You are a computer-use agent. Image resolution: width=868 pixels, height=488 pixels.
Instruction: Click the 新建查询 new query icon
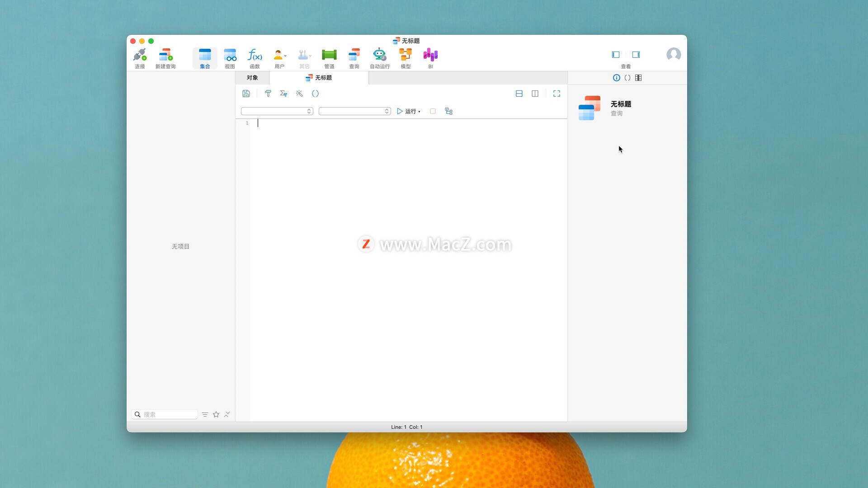[x=165, y=58]
